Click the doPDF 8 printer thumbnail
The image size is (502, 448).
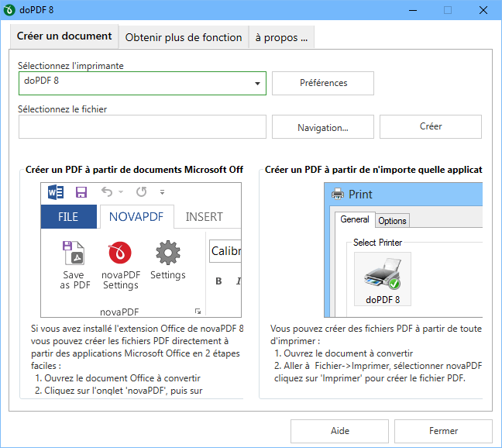383,279
